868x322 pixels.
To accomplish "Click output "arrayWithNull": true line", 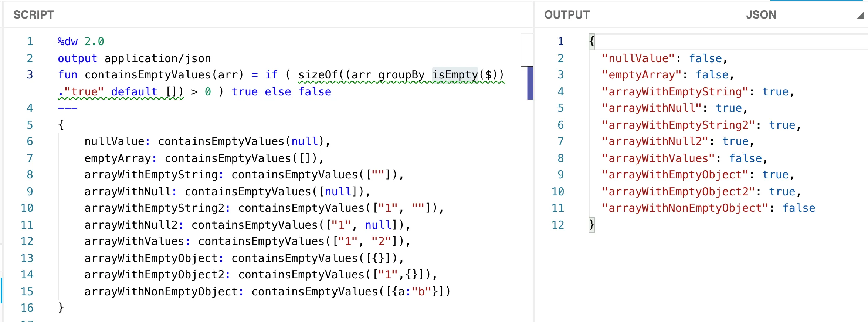I will [675, 108].
